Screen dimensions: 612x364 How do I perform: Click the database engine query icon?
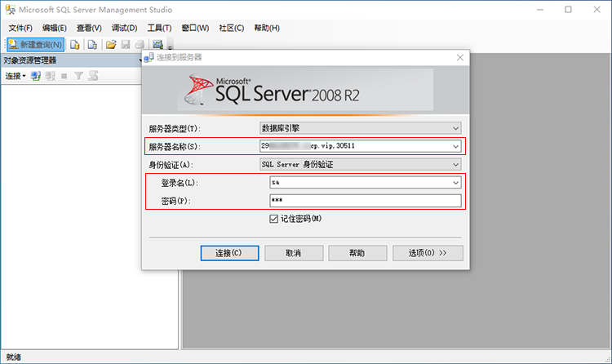click(x=75, y=44)
